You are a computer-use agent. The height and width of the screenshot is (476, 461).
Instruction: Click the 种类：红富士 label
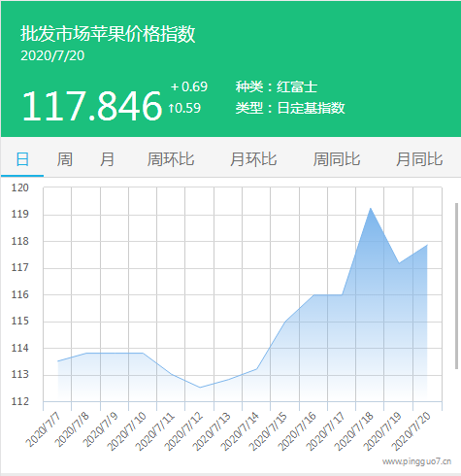pyautogui.click(x=277, y=86)
